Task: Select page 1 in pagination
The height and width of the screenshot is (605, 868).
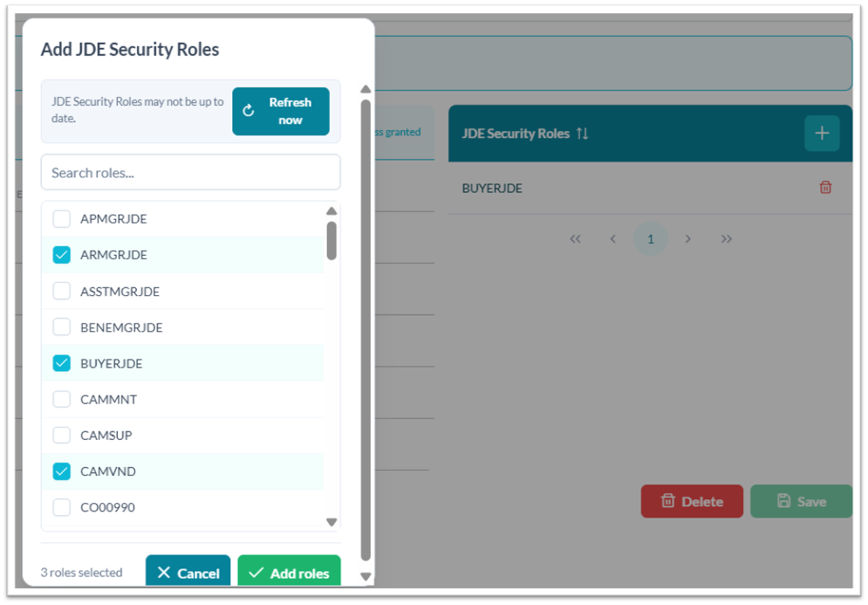Action: (x=651, y=239)
